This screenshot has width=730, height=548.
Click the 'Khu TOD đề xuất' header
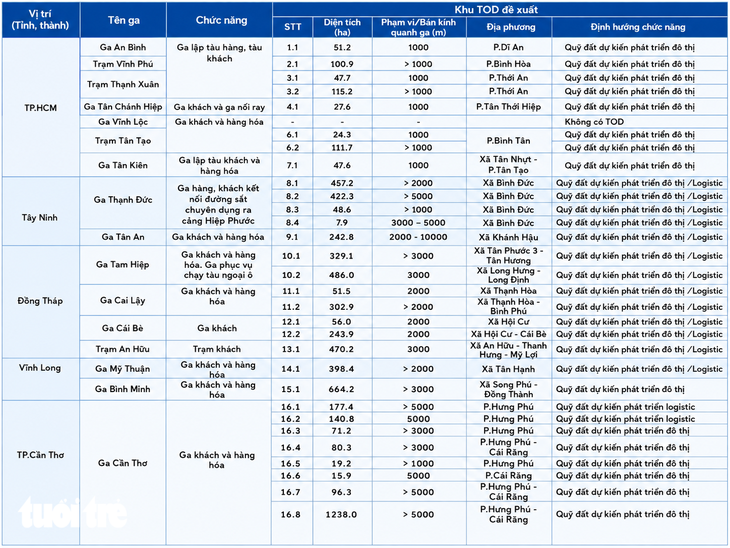pos(500,9)
